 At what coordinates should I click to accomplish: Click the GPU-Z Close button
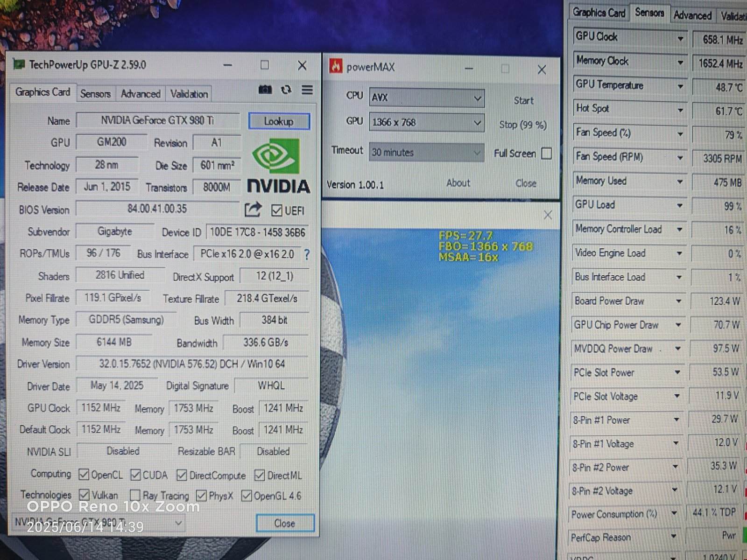pyautogui.click(x=285, y=523)
